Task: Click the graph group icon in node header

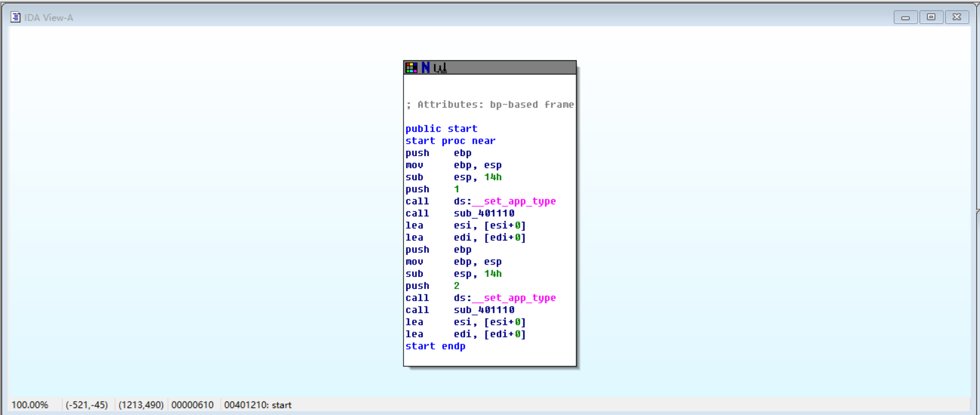Action: (x=440, y=67)
